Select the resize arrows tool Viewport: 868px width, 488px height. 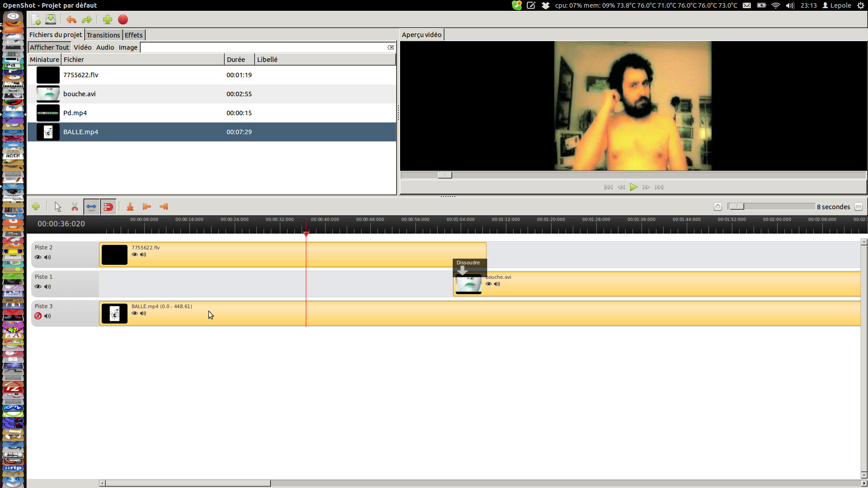91,207
